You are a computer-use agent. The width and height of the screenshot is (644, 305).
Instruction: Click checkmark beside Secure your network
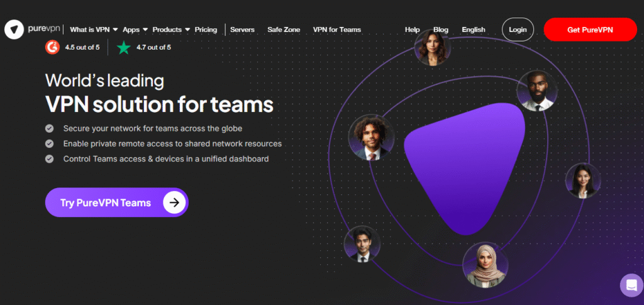pyautogui.click(x=50, y=128)
